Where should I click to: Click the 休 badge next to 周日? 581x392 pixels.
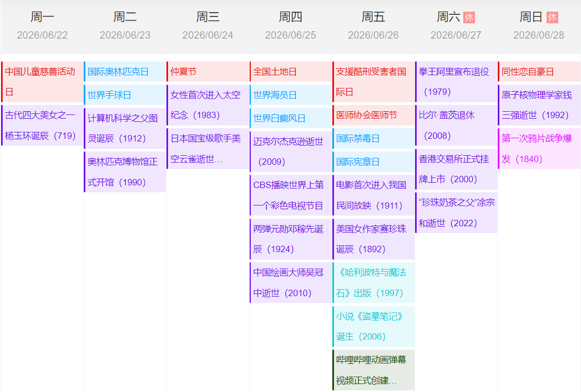coord(552,17)
